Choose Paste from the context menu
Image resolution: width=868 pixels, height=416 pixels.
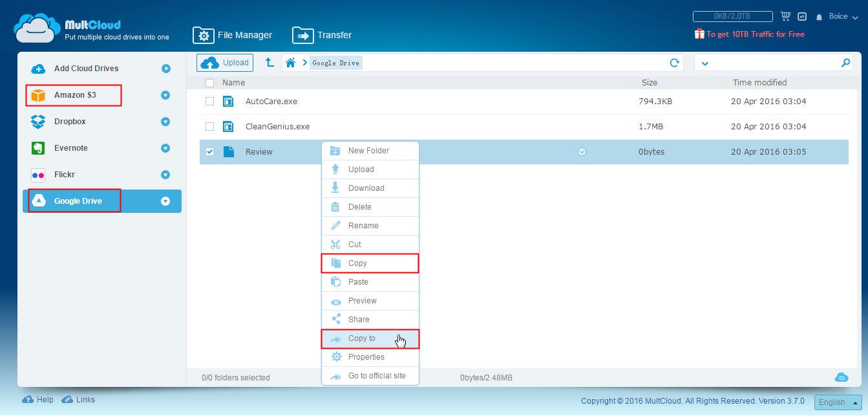pyautogui.click(x=370, y=282)
